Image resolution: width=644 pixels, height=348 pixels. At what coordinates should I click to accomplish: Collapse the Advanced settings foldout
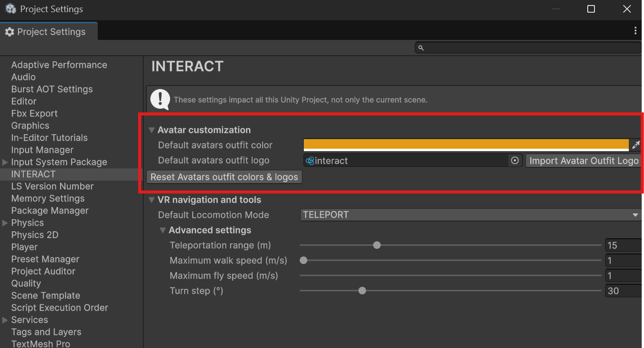point(163,230)
